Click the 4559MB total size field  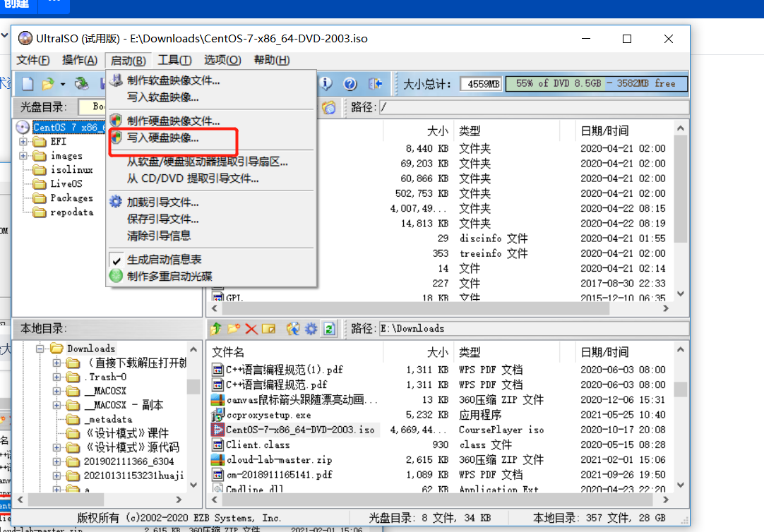[x=480, y=84]
